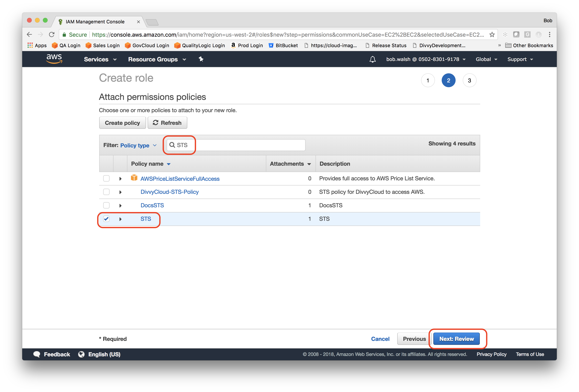
Task: Click the browser forward arrow
Action: pyautogui.click(x=40, y=34)
